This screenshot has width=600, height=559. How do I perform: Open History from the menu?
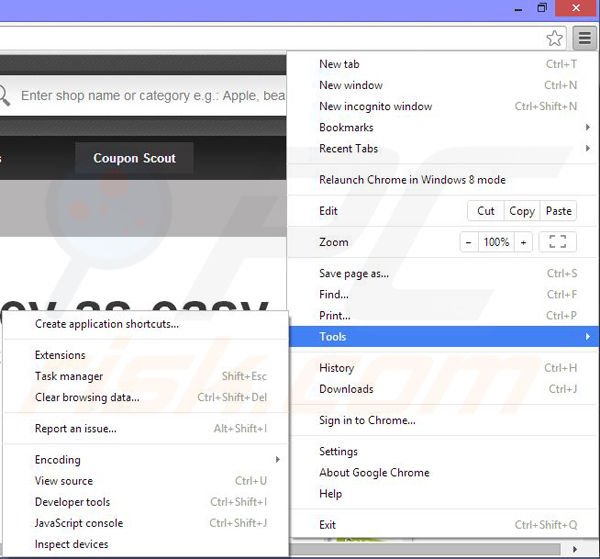(444, 368)
